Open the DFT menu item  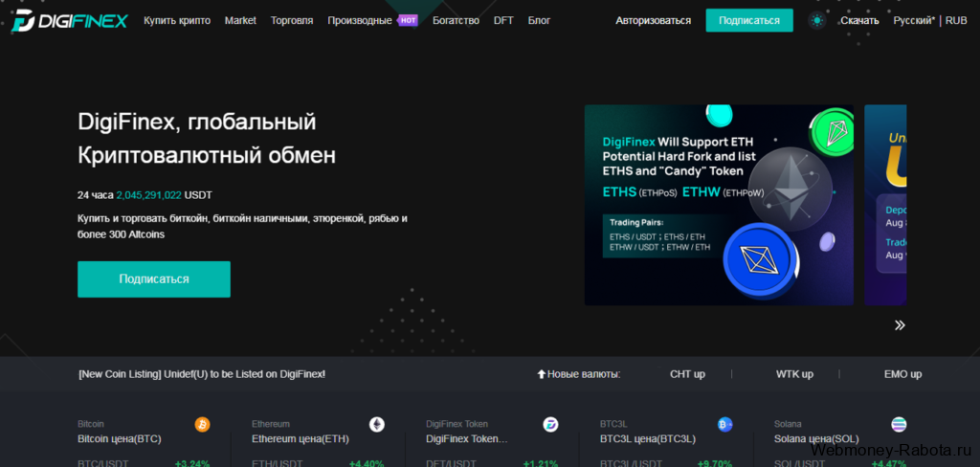[503, 21]
